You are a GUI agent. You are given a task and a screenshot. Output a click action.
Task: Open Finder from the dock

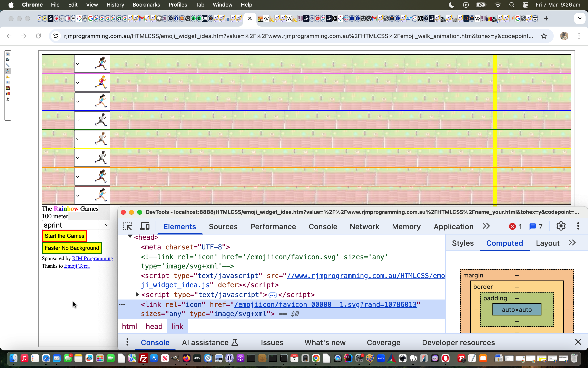coord(14,358)
